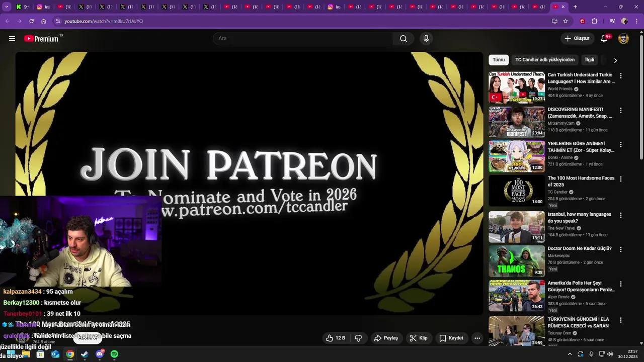
Task: Select the İlgili filter chip
Action: pos(590,60)
